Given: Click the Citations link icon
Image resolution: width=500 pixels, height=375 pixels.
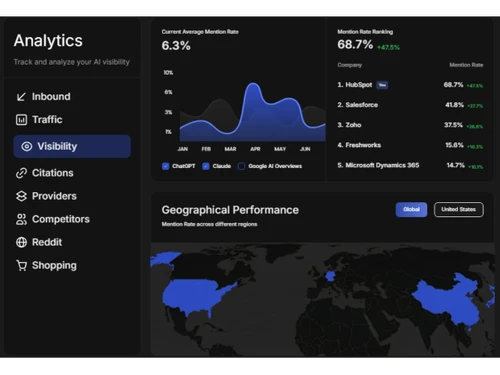Looking at the screenshot, I should [21, 173].
